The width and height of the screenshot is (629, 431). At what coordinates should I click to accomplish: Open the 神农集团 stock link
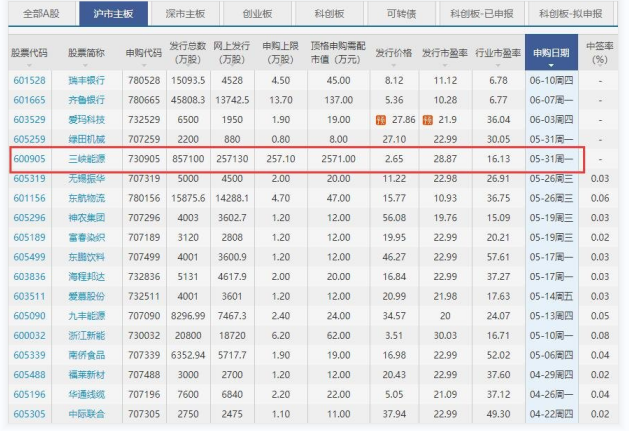[x=87, y=218]
